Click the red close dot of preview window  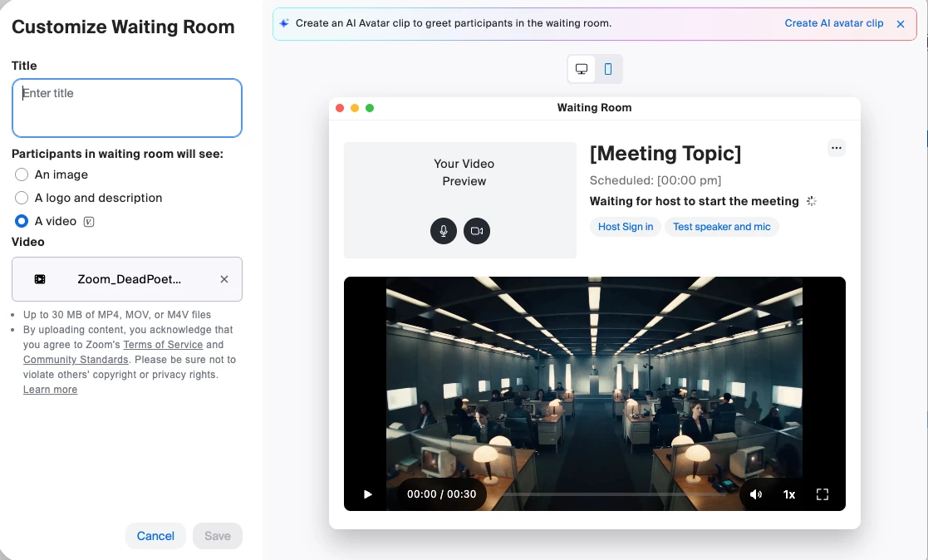[x=340, y=108]
